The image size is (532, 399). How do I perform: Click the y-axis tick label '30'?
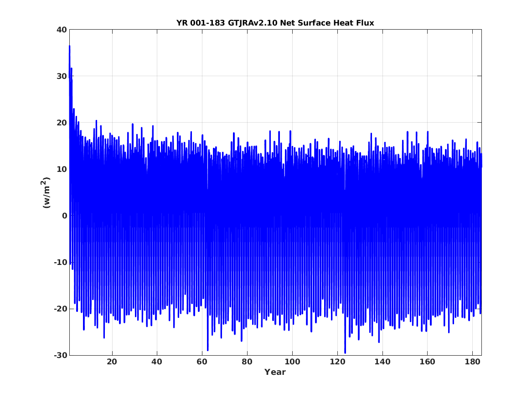coord(62,76)
